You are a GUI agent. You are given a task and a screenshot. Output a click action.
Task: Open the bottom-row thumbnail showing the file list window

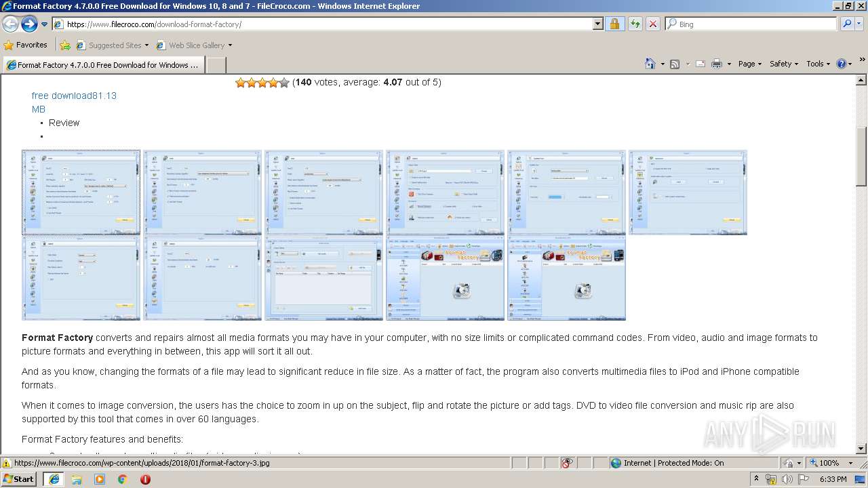click(x=324, y=278)
